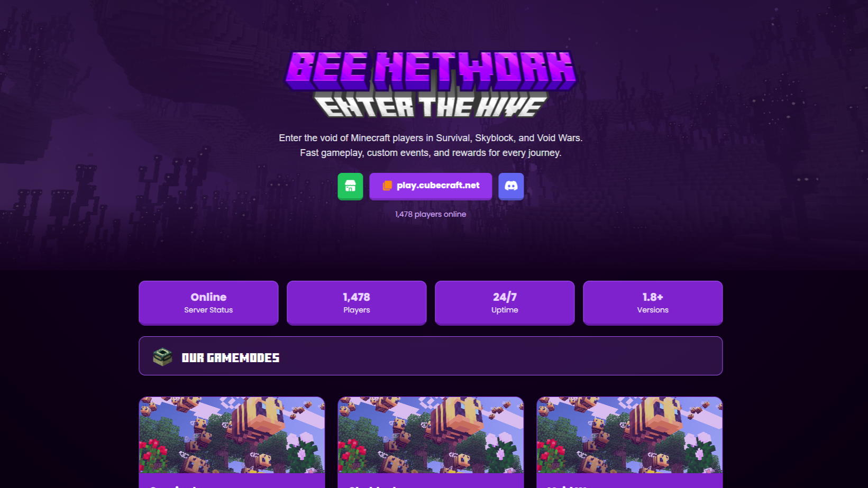
Task: Click the hero description about Survival, Skyblock
Action: click(431, 145)
